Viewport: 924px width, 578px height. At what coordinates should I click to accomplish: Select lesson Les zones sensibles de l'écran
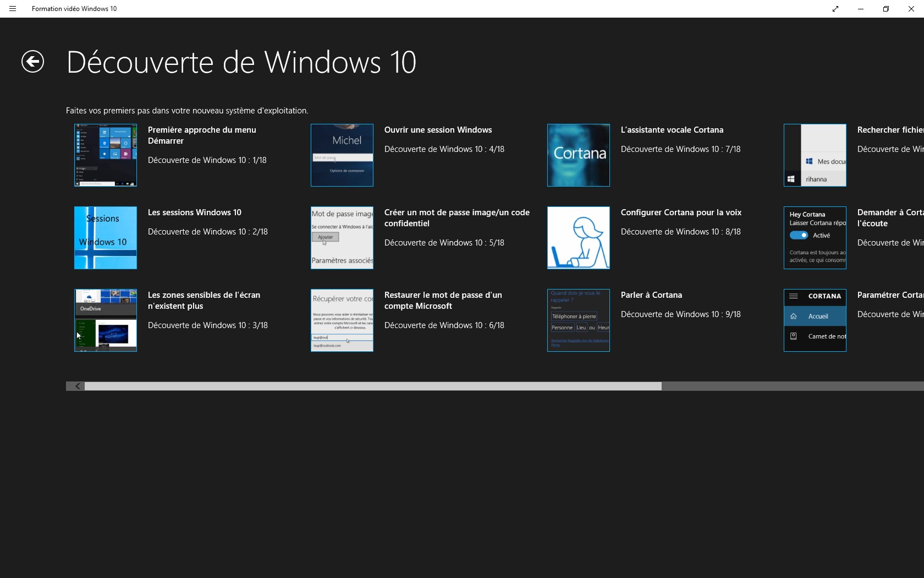click(204, 301)
